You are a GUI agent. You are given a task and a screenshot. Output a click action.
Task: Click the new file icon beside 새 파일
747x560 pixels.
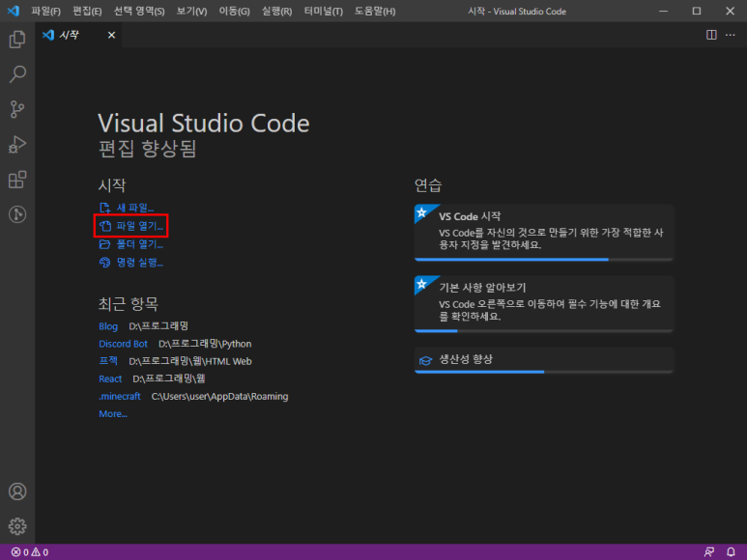click(104, 208)
